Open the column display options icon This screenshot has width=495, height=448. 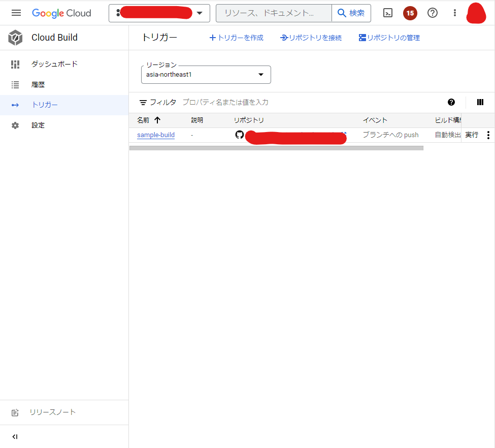pos(480,102)
